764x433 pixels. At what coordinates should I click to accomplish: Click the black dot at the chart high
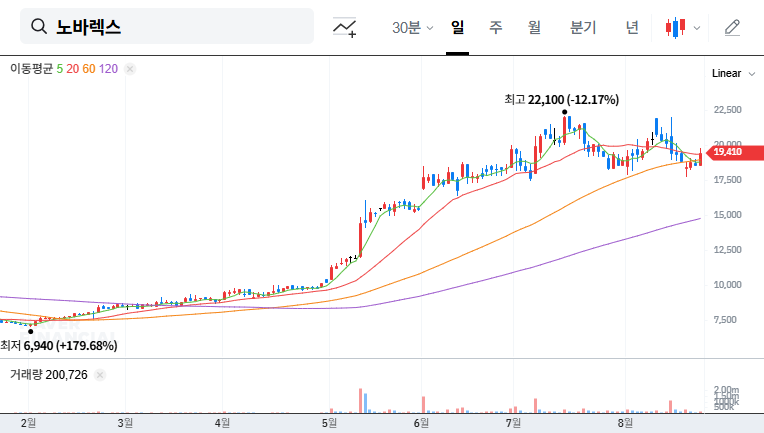564,112
